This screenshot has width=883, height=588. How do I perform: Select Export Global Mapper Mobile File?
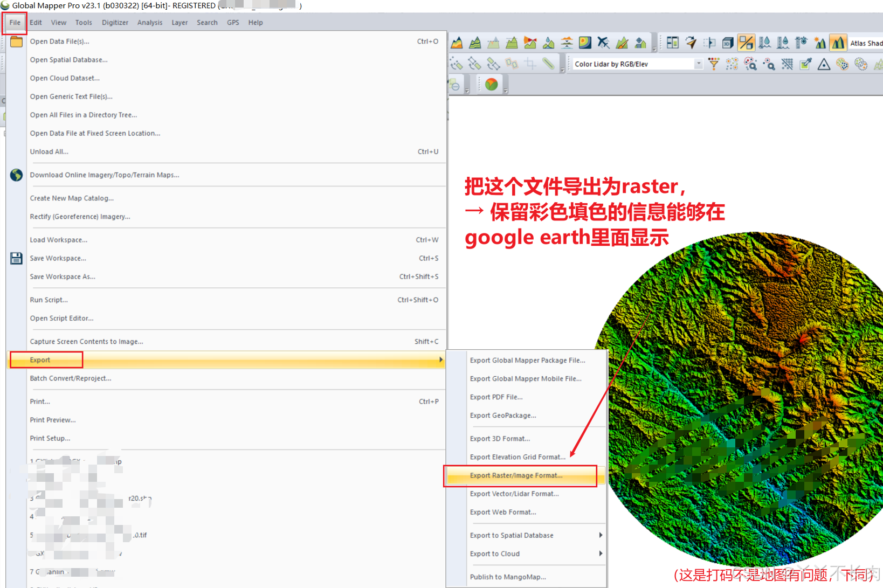526,379
